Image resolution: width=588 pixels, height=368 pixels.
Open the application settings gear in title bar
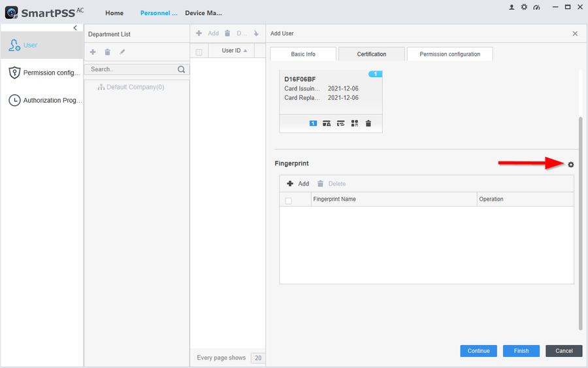click(x=524, y=7)
